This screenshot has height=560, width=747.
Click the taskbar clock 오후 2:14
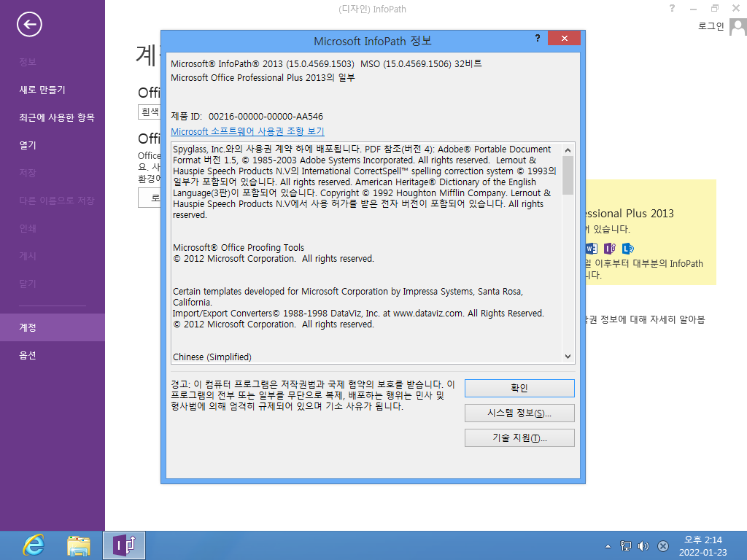click(x=703, y=540)
